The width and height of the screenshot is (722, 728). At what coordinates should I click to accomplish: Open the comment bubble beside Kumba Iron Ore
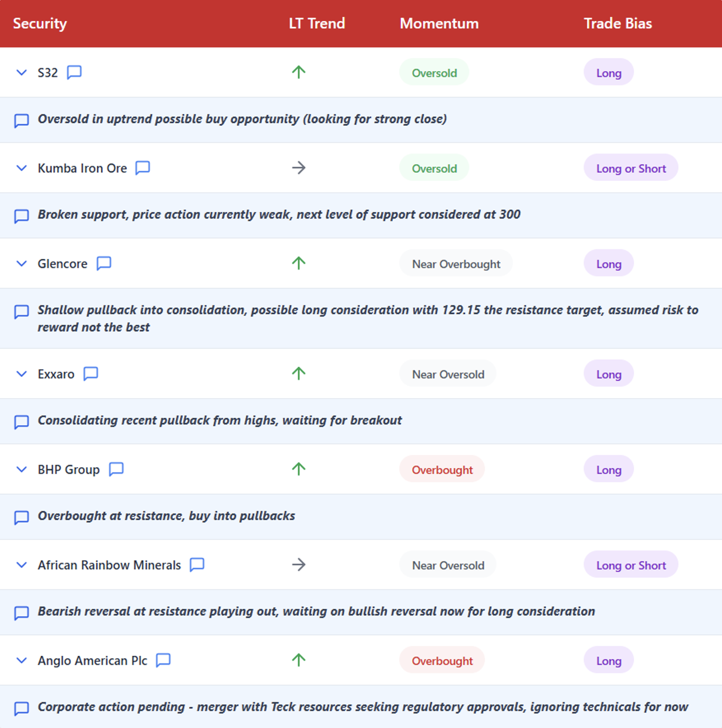pyautogui.click(x=143, y=168)
